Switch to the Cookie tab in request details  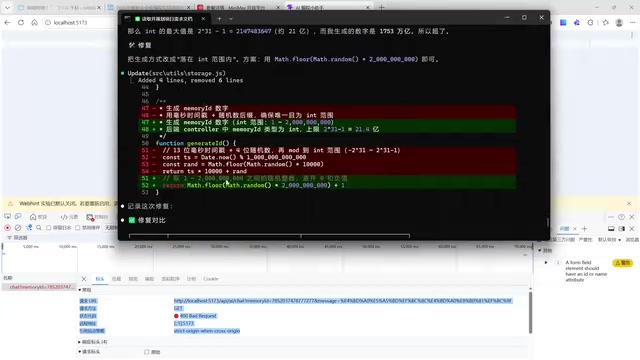pos(211,279)
